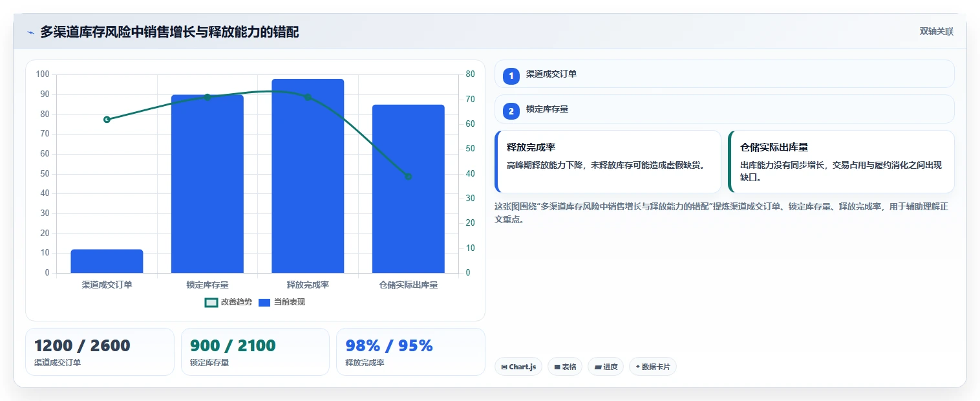Open the 仓储实际出库量 info card
This screenshot has width=980, height=401.
841,162
